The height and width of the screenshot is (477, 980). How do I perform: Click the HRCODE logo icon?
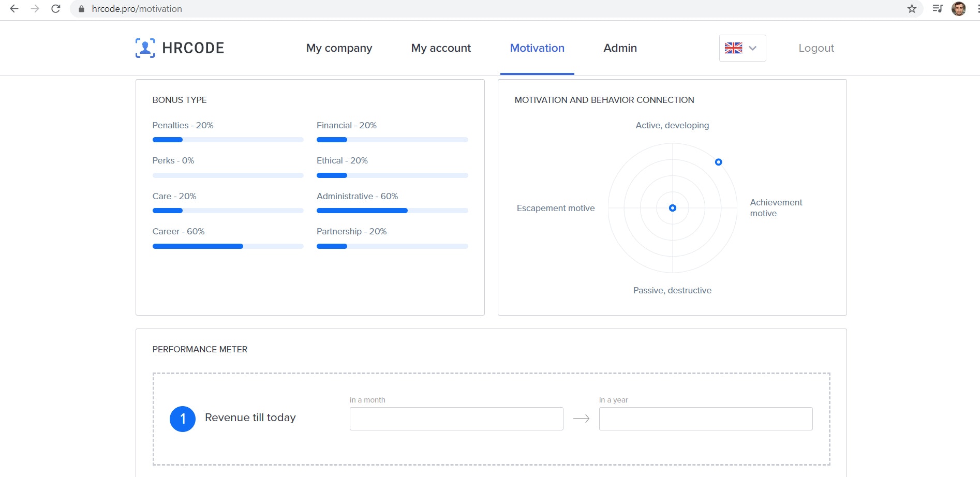(145, 48)
